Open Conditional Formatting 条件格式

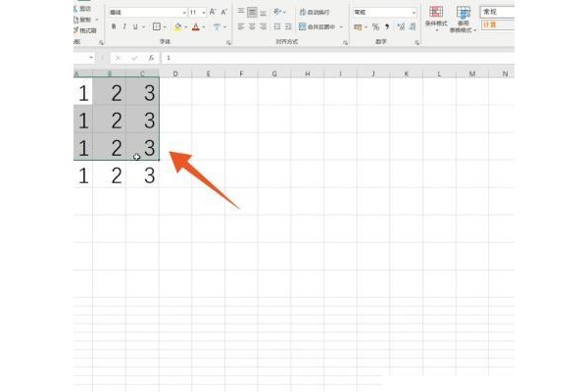[x=436, y=18]
